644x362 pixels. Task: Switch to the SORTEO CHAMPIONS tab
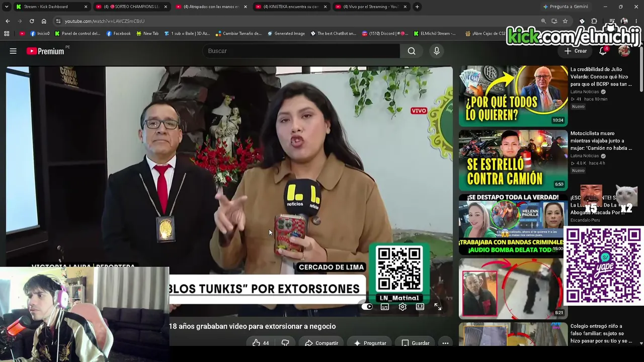[x=131, y=7]
